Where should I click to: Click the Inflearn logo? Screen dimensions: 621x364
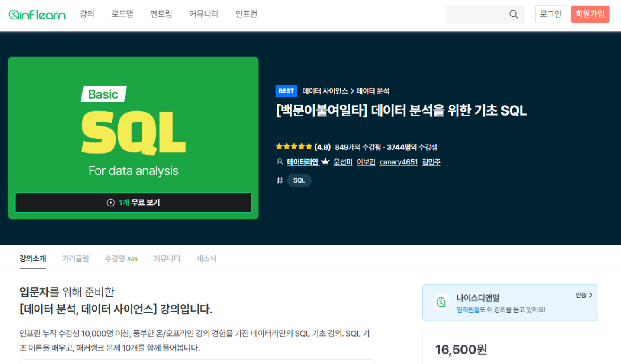[x=37, y=14]
